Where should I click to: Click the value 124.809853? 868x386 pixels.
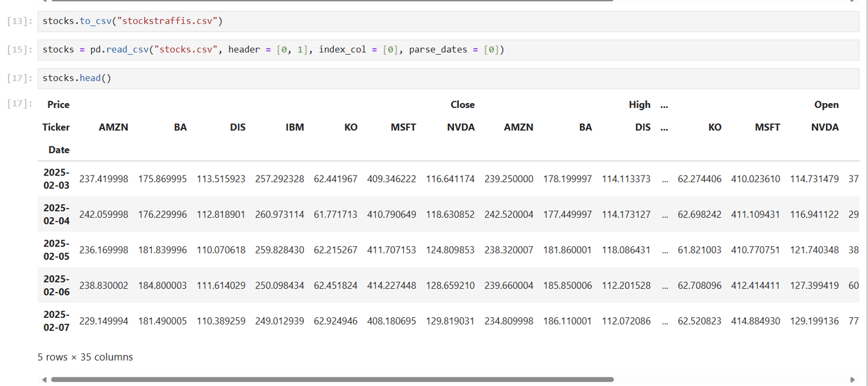450,250
